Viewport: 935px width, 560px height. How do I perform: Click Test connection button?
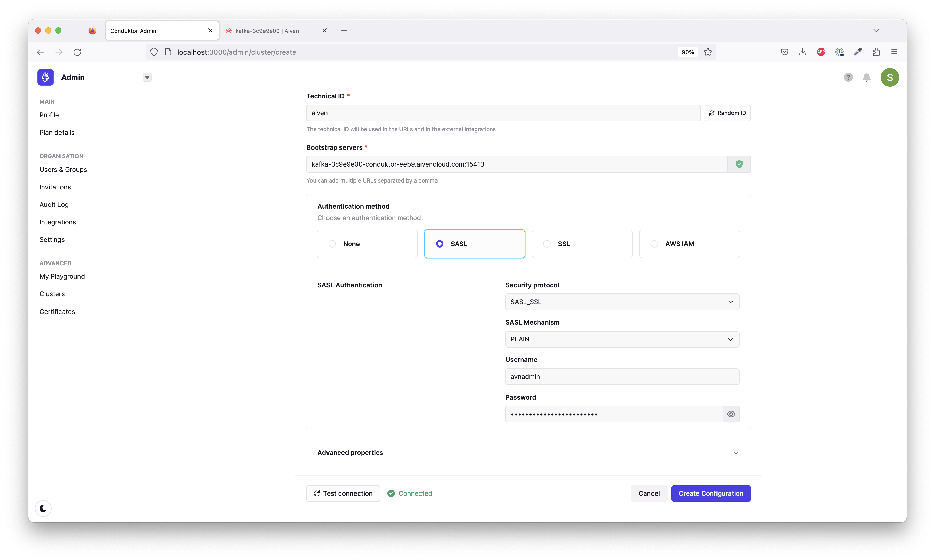pos(343,493)
